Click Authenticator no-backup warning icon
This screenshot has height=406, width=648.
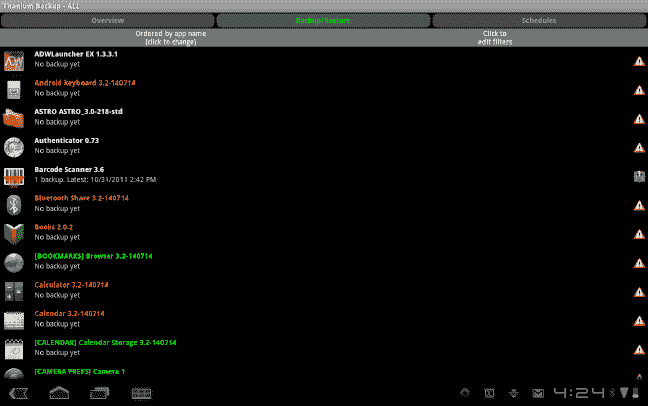tap(639, 148)
